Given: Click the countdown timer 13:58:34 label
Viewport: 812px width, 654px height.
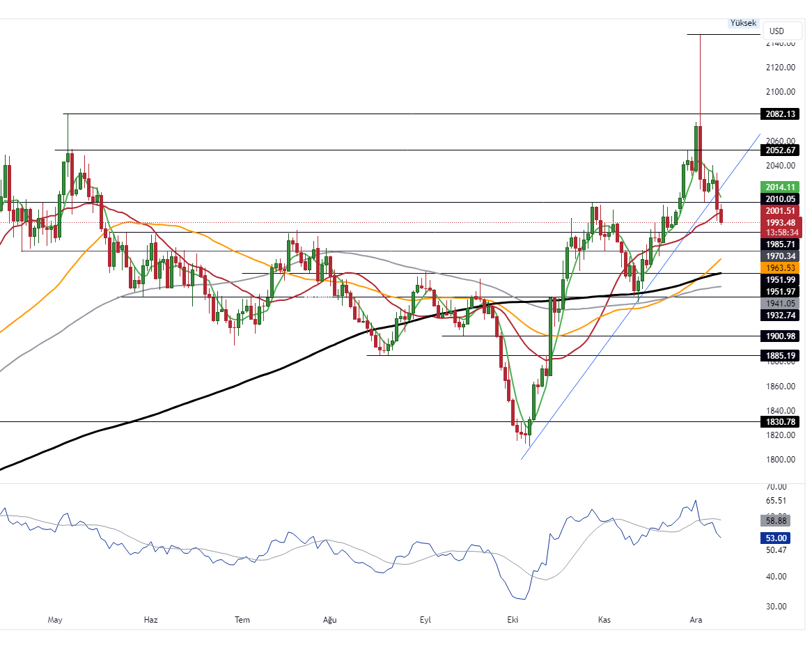Looking at the screenshot, I should click(780, 232).
